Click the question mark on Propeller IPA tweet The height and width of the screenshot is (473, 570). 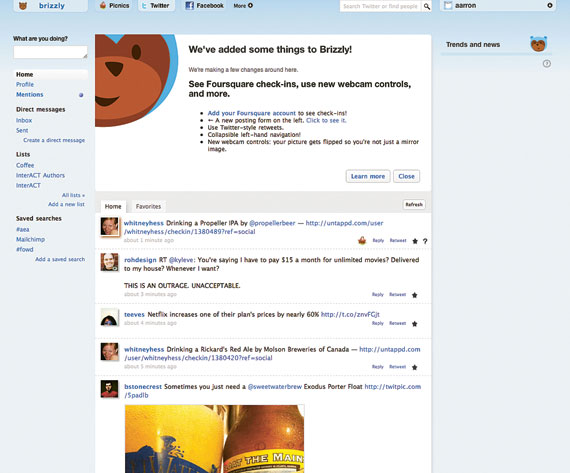click(x=425, y=241)
